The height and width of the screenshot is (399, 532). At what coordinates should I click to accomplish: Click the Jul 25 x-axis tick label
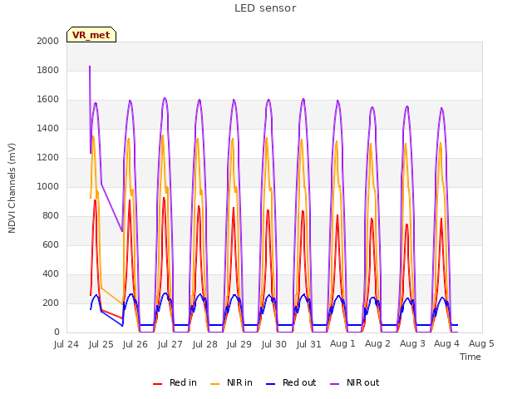coord(101,344)
